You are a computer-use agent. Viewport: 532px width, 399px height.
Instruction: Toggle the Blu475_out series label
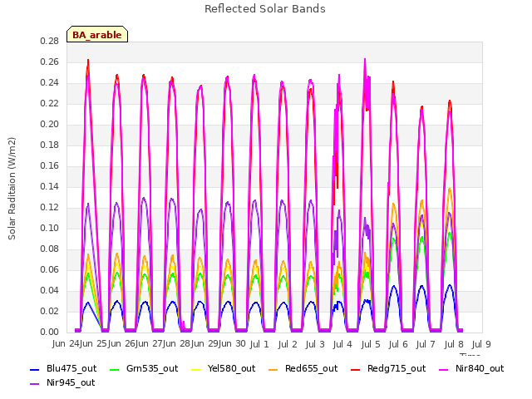tap(71, 368)
